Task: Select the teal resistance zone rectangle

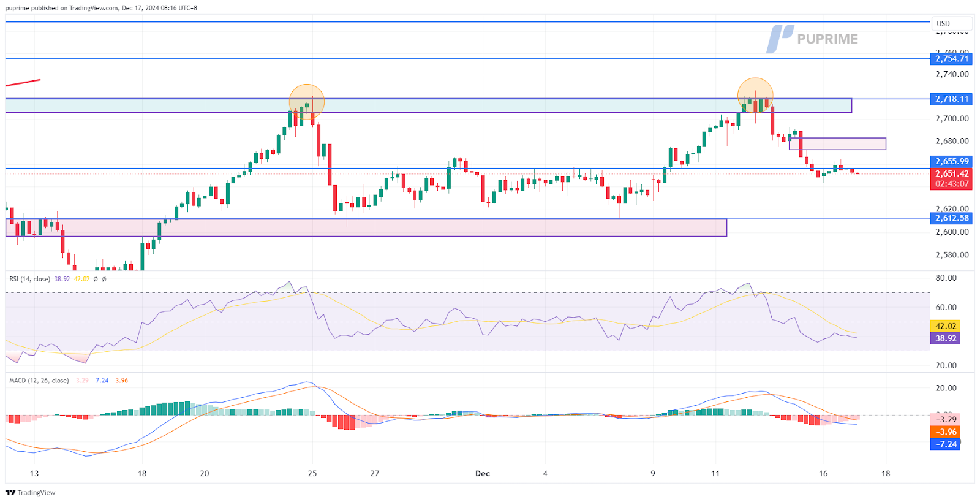Action: pos(428,105)
